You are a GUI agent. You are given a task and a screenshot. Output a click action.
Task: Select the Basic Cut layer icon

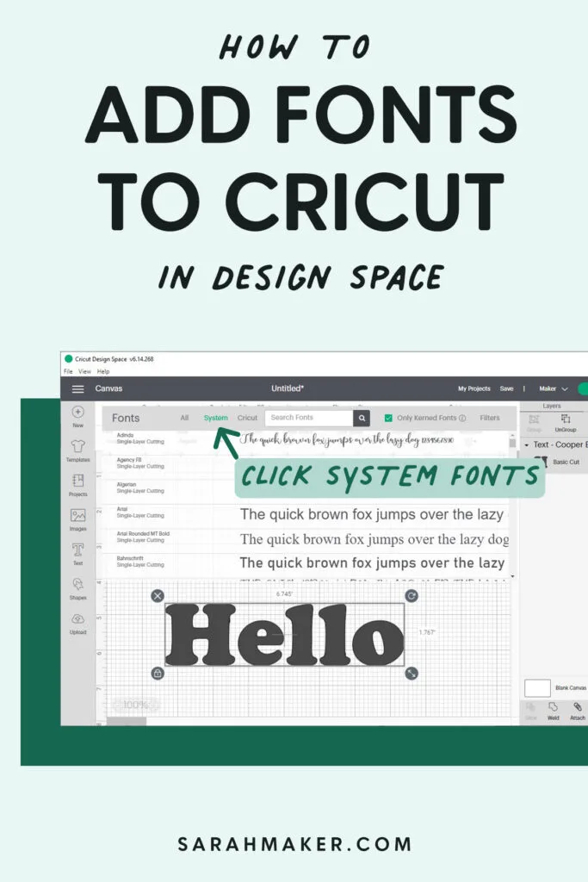point(542,462)
